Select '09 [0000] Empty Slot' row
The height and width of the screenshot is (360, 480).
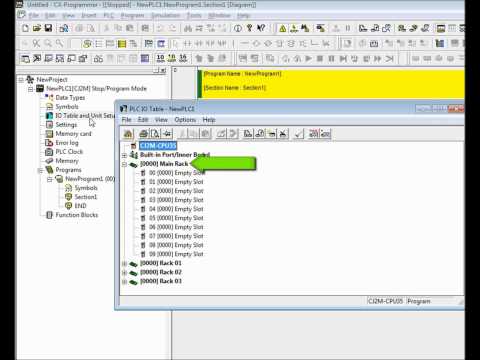tap(176, 254)
